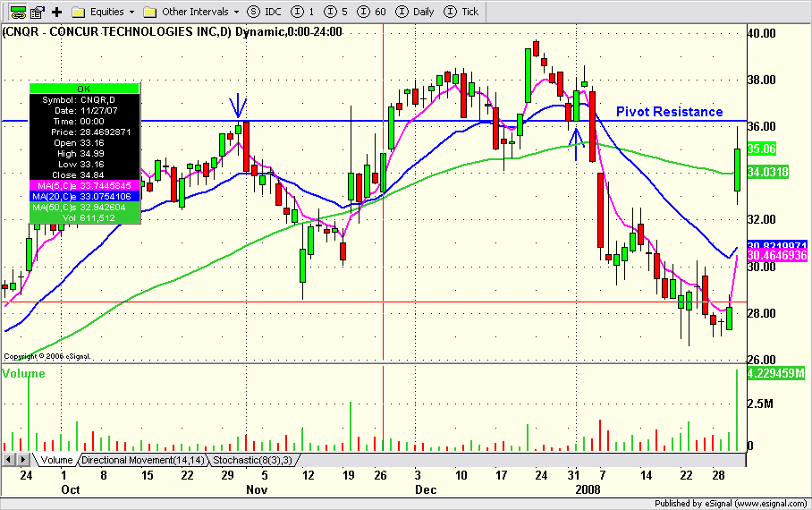Switch to the 5-minute interval
812x510 pixels.
pos(335,12)
